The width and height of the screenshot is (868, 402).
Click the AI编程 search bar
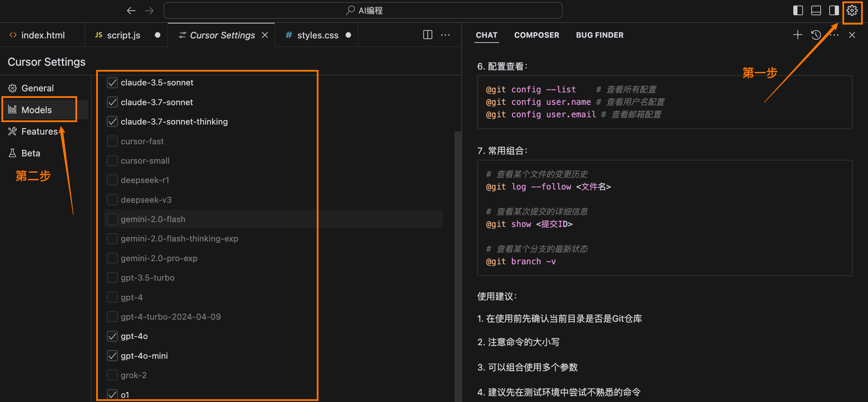[363, 11]
